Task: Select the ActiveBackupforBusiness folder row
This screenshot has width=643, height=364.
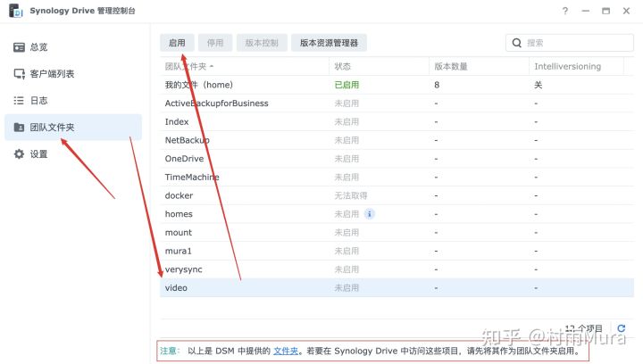Action: (397, 103)
